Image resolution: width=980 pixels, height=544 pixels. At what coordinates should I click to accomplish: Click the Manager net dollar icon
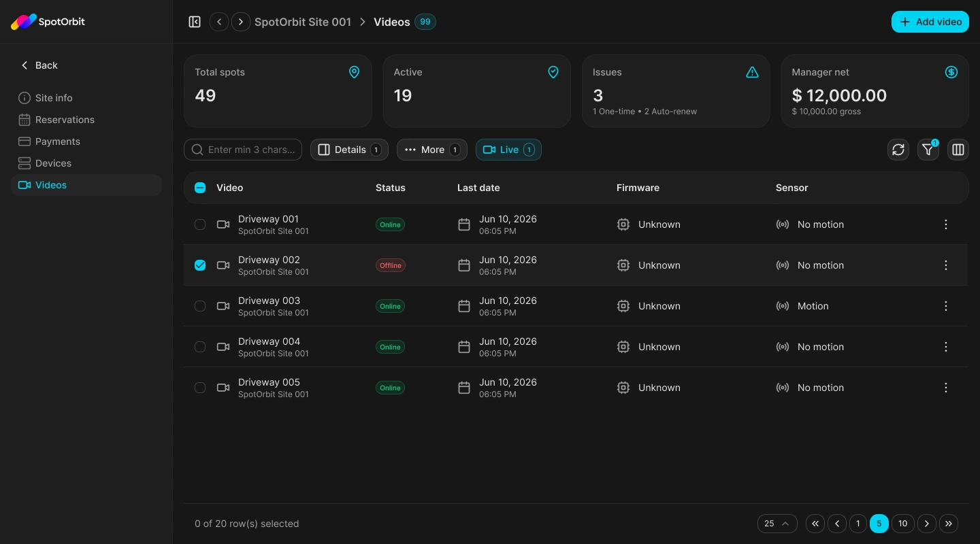point(951,72)
